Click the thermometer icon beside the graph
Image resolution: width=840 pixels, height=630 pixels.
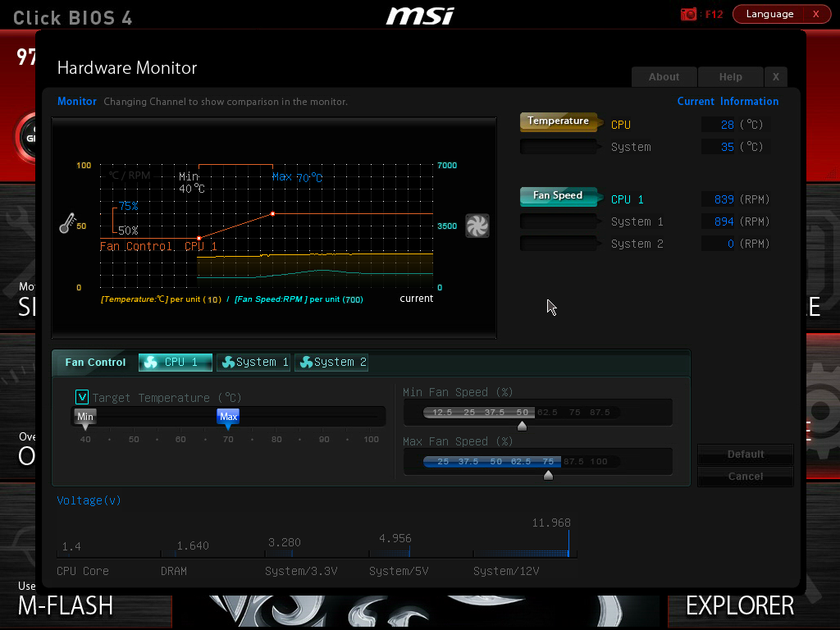(x=67, y=223)
